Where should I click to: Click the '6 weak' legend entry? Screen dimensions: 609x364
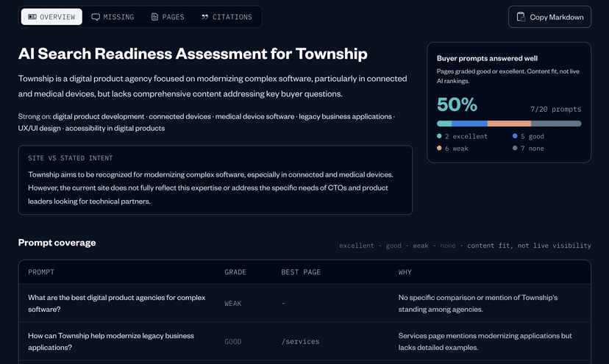tap(452, 149)
